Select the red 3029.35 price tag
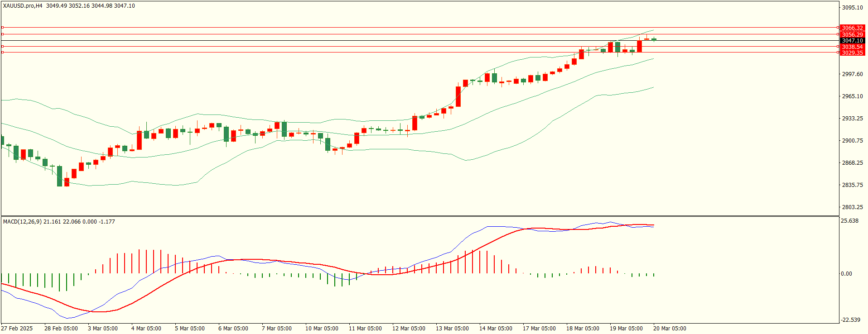The width and height of the screenshot is (868, 334). coord(852,52)
